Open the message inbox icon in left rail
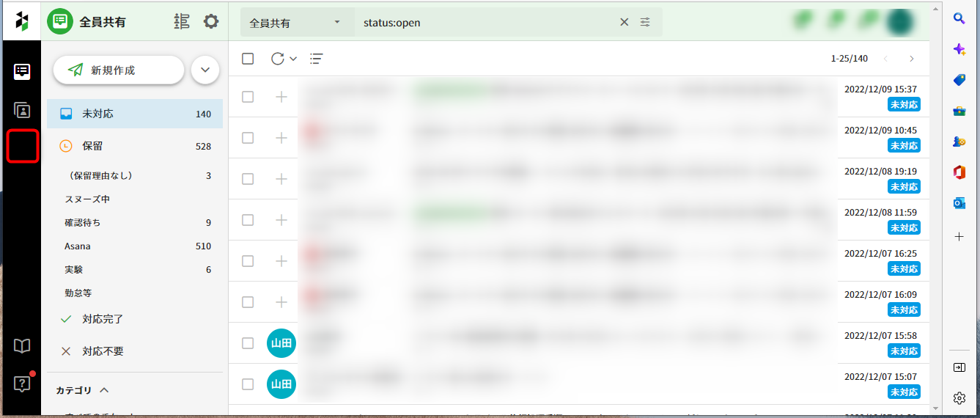Screen dimensions: 980x418 [x=22, y=71]
